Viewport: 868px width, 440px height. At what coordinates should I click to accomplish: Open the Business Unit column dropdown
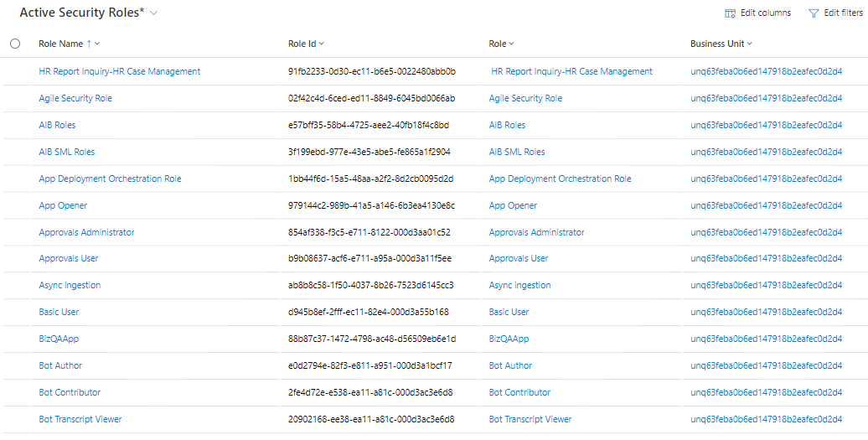pyautogui.click(x=750, y=44)
